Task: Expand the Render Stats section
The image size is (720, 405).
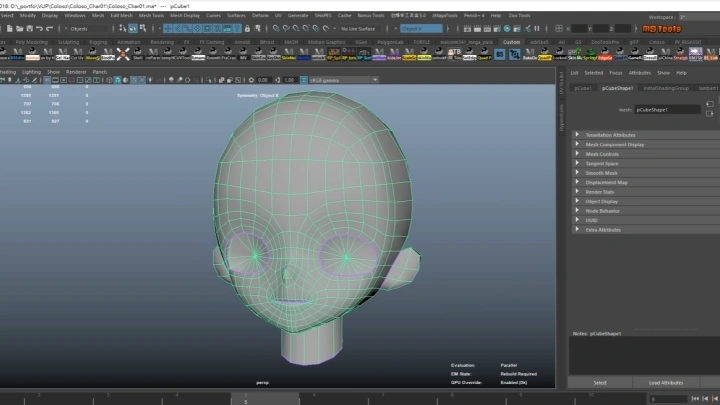Action: [645, 192]
